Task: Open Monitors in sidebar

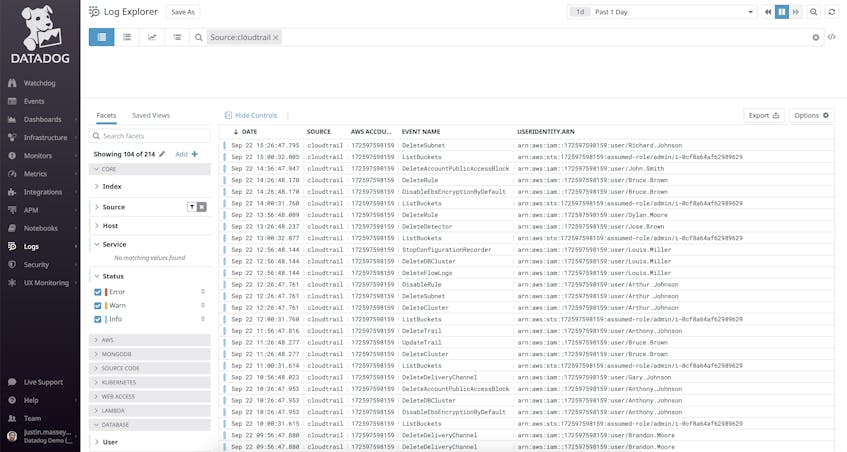Action: pyautogui.click(x=37, y=156)
